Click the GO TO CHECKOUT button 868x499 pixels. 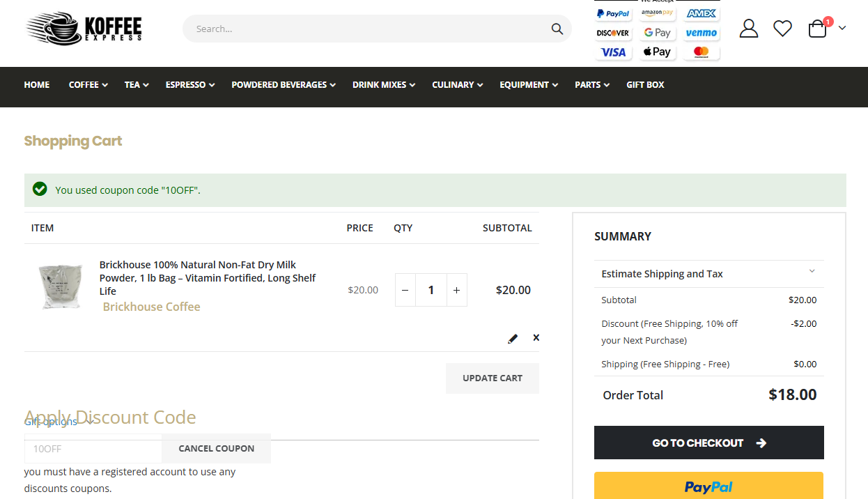point(708,443)
